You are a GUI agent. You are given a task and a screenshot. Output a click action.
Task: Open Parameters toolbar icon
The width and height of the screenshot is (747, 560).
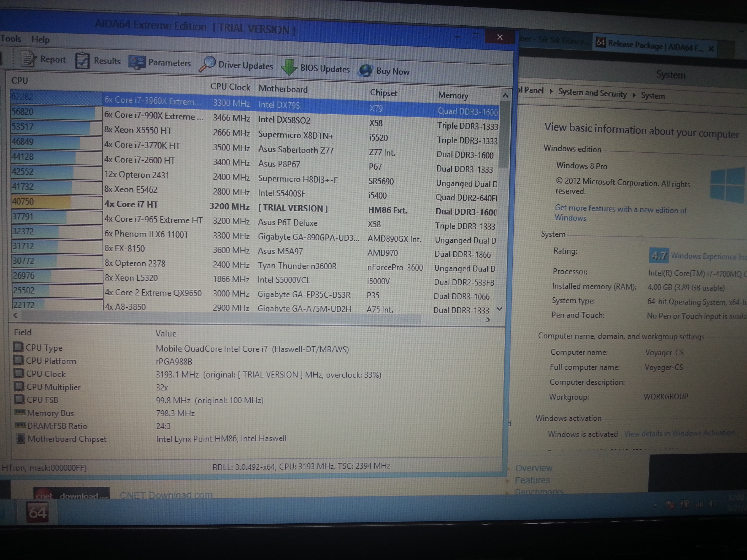pos(137,62)
